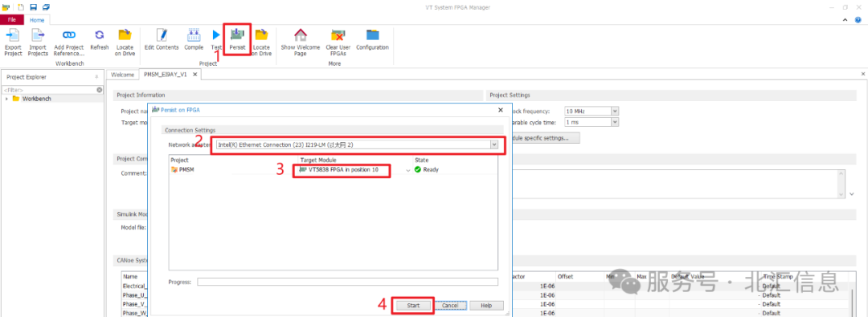Viewport: 868px width, 317px height.
Task: Open Edit Contents in the Project group
Action: (162, 40)
